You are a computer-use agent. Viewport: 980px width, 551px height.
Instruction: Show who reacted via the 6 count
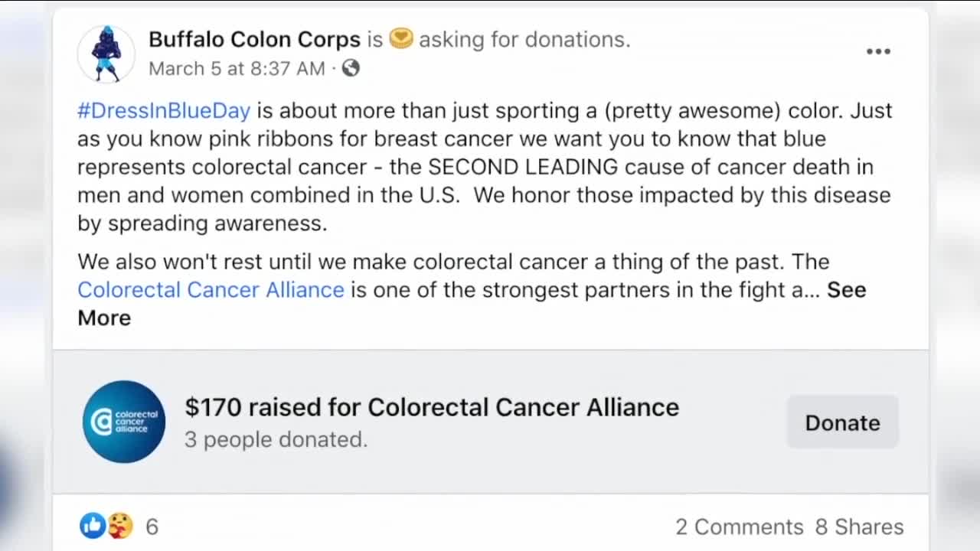tap(152, 527)
